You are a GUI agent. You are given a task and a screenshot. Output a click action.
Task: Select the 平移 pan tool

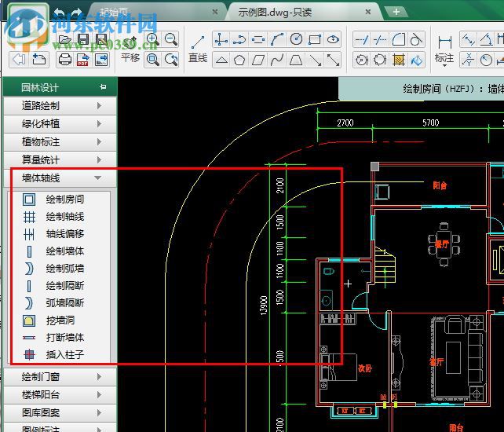(x=130, y=49)
